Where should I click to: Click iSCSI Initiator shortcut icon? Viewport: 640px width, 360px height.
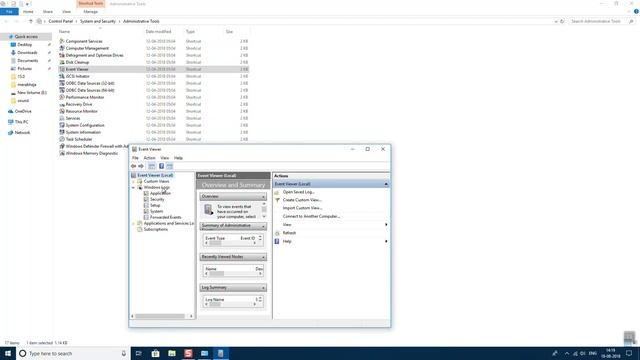(x=62, y=76)
